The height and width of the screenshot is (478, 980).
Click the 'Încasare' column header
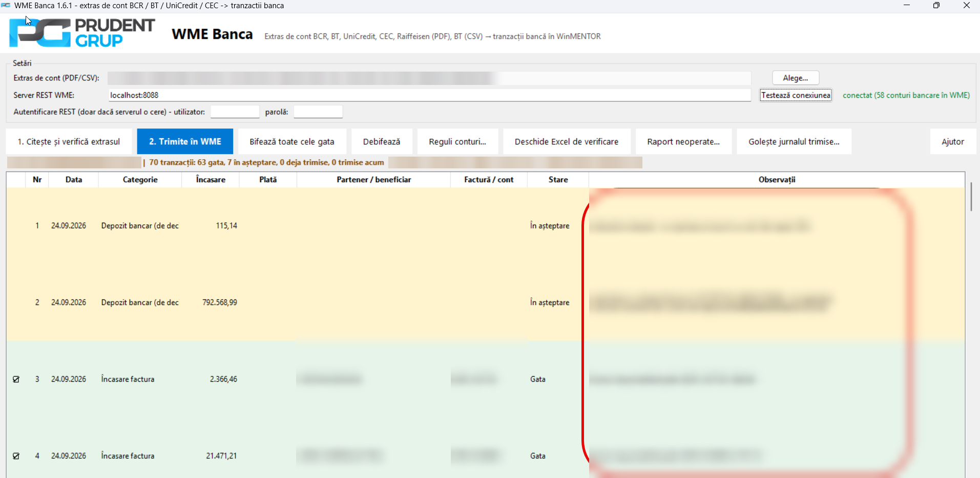[x=211, y=180]
